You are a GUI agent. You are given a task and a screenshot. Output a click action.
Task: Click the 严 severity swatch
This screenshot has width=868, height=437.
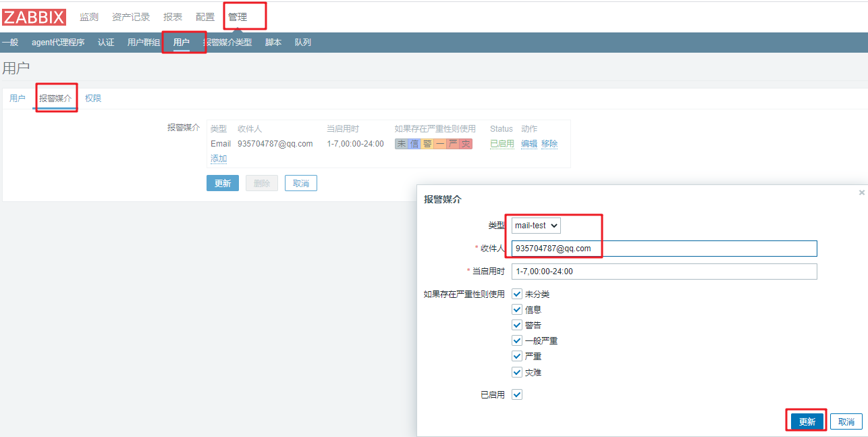tap(453, 144)
